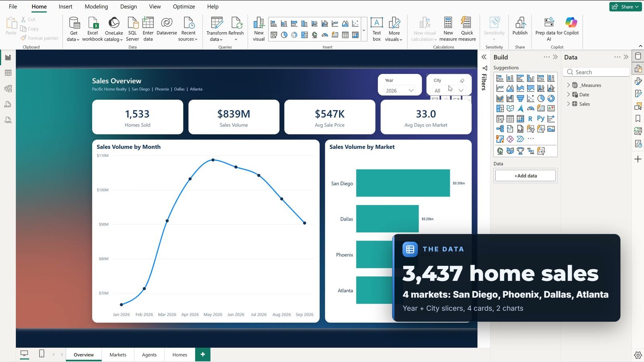Choose the R script visual
The image size is (644, 362).
[x=530, y=119]
